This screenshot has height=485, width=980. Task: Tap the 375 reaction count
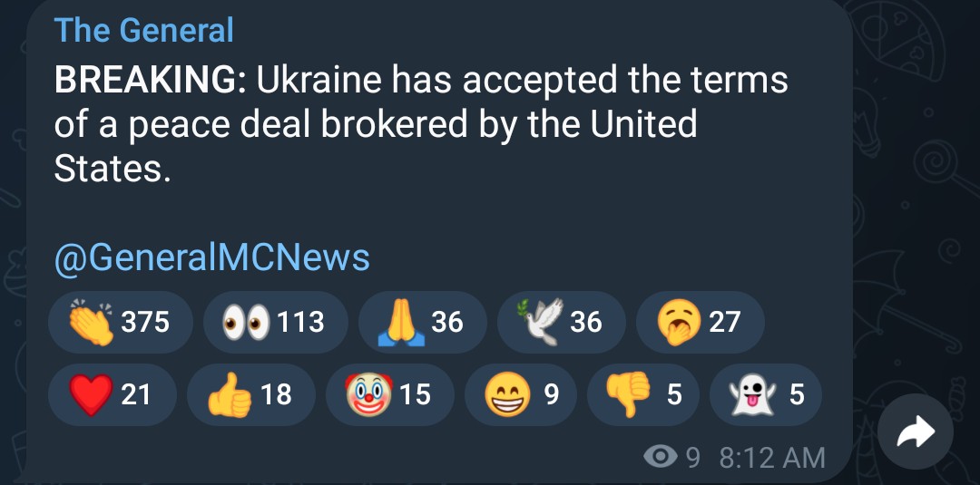145,322
